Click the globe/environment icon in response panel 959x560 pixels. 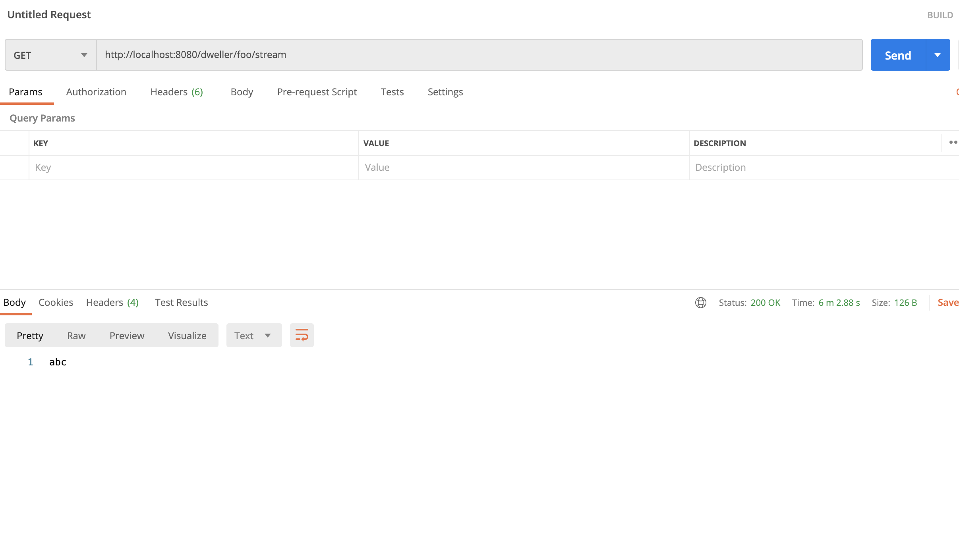[x=700, y=303]
